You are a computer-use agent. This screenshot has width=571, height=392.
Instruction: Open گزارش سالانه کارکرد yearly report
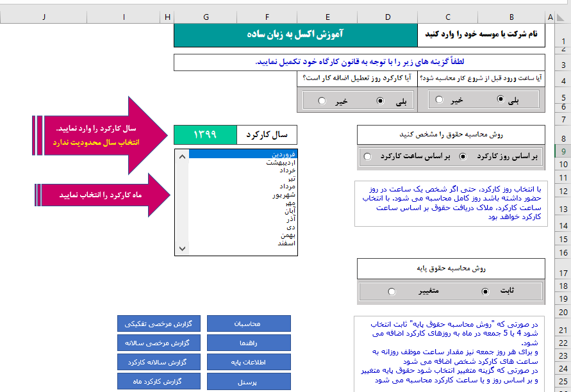[159, 362]
